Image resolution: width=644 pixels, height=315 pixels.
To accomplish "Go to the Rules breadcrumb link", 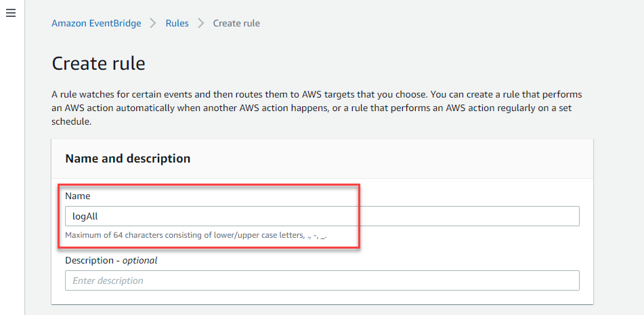I will click(177, 24).
